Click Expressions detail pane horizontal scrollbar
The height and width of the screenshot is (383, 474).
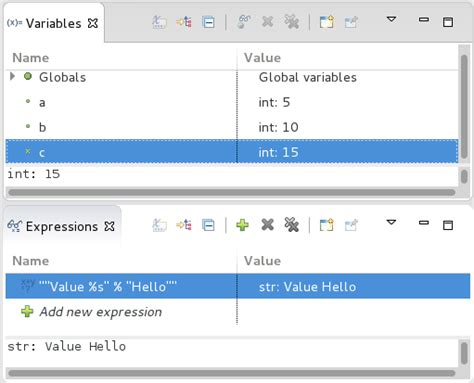[232, 373]
